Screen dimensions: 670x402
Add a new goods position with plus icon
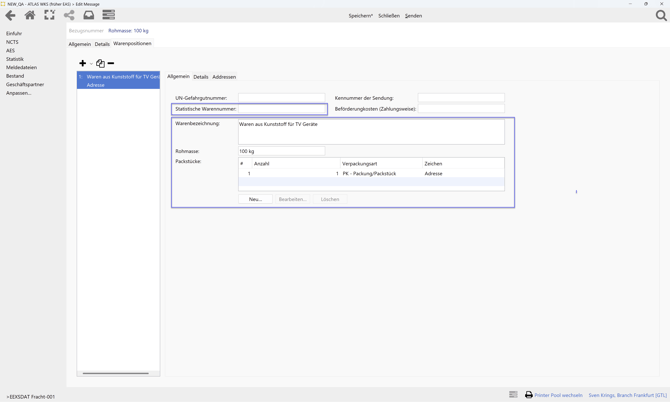[83, 63]
